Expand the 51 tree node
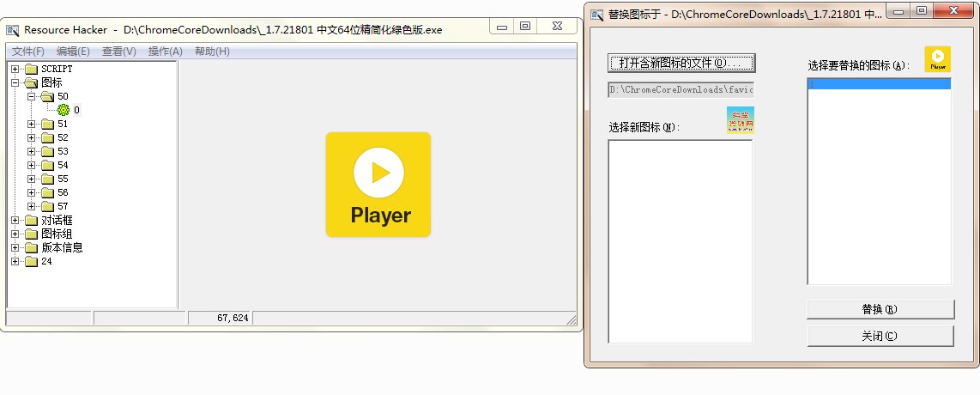 31,124
